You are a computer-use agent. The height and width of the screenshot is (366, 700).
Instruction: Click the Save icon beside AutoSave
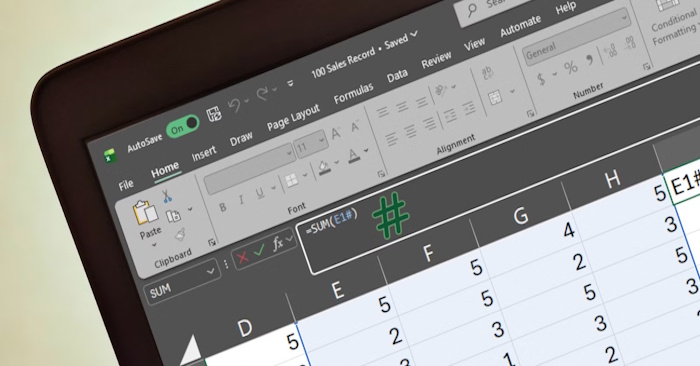pos(214,115)
